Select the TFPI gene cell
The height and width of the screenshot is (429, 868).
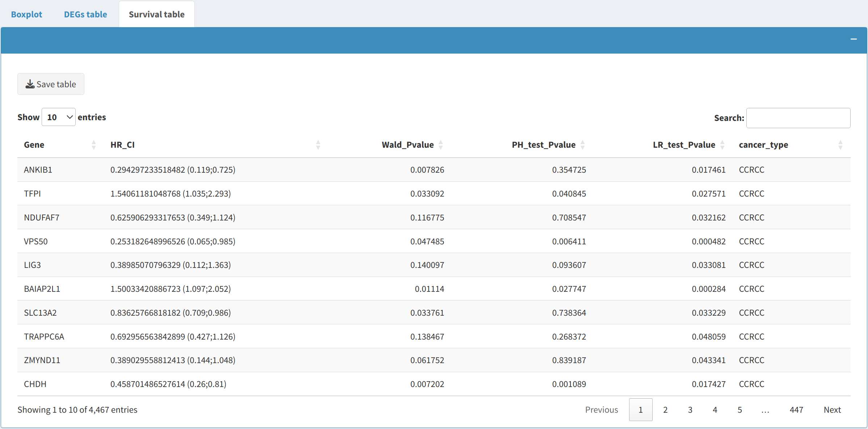click(x=32, y=194)
